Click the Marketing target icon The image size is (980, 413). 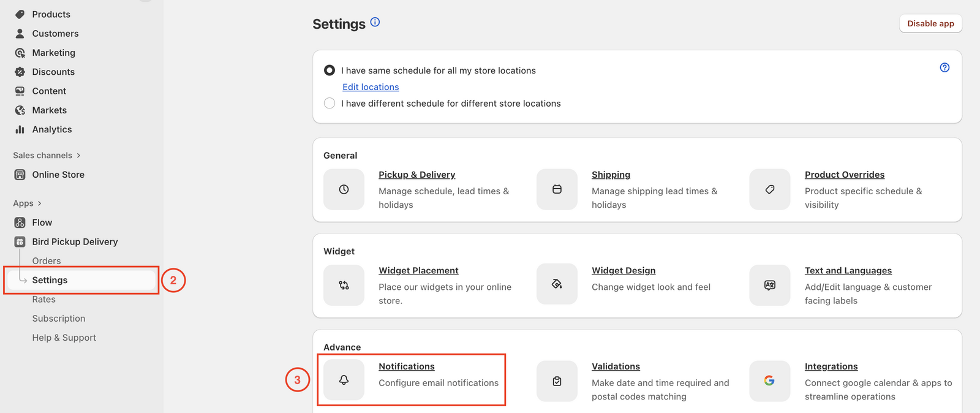click(20, 53)
